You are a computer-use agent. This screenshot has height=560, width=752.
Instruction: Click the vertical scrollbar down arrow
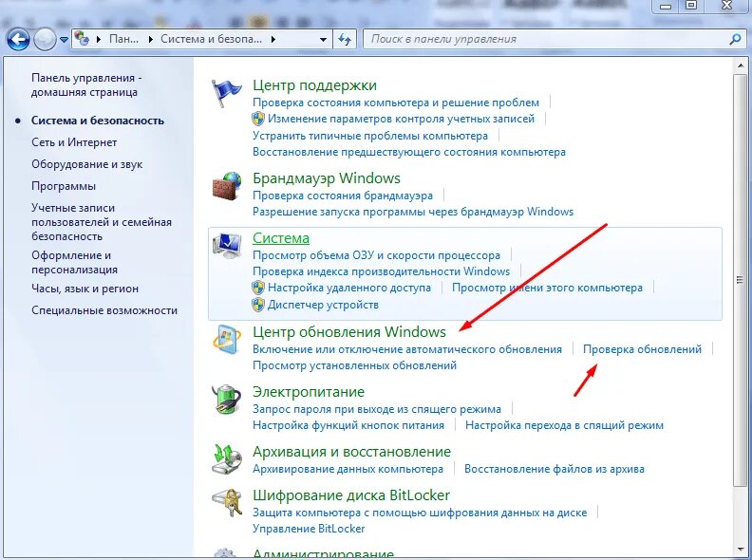740,550
